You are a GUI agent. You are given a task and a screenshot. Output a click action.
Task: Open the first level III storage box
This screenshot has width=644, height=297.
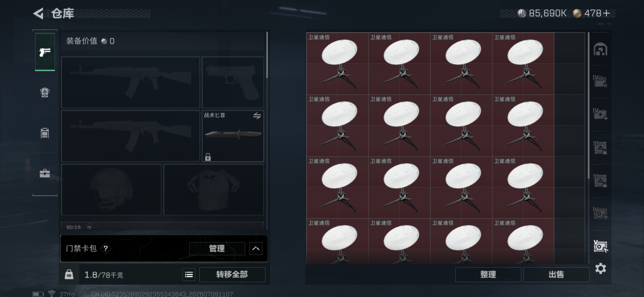600,148
